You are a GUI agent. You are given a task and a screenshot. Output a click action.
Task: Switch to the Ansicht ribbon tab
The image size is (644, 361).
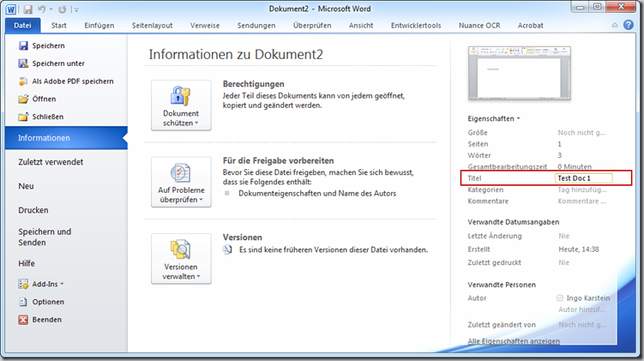point(361,26)
